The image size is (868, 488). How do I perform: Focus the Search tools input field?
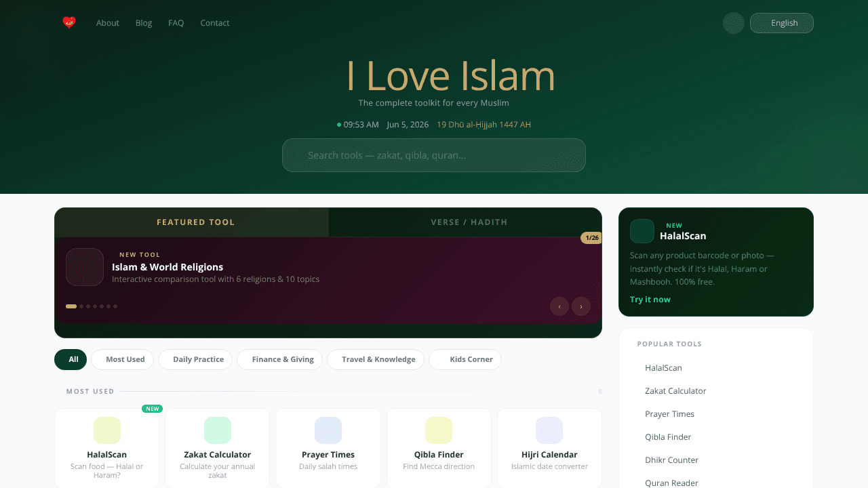click(434, 155)
